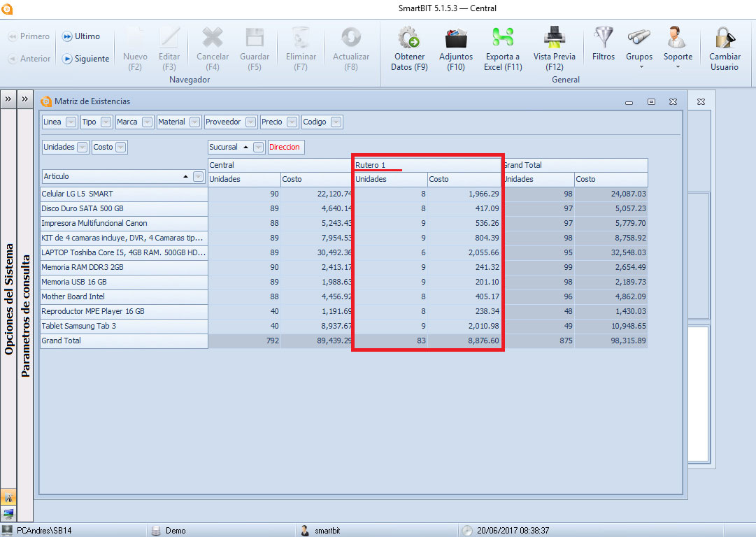
Task: Select the Reproductor MPE Player 16 GB row
Action: (x=124, y=311)
